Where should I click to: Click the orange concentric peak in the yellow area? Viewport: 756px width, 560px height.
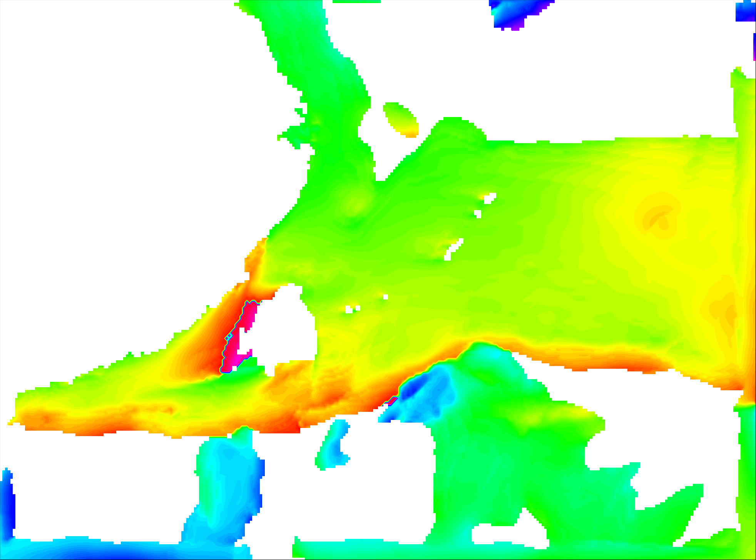[659, 217]
